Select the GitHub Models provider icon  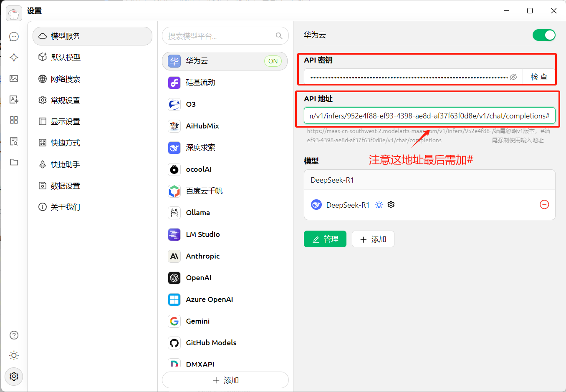click(174, 343)
